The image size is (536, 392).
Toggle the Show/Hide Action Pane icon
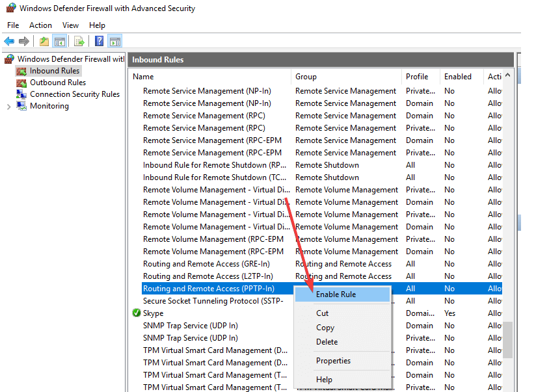pyautogui.click(x=115, y=42)
